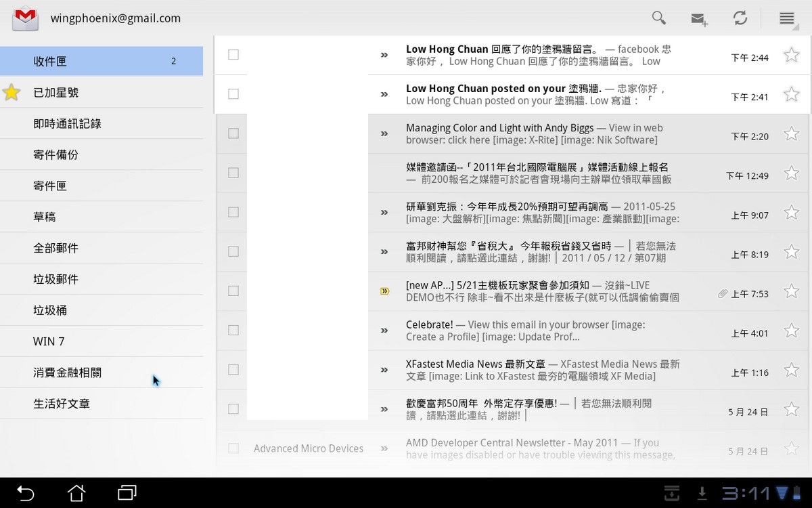
Task: Open email '歡慶富邦50周年 外幣定存享優惠!'
Action: 482,403
